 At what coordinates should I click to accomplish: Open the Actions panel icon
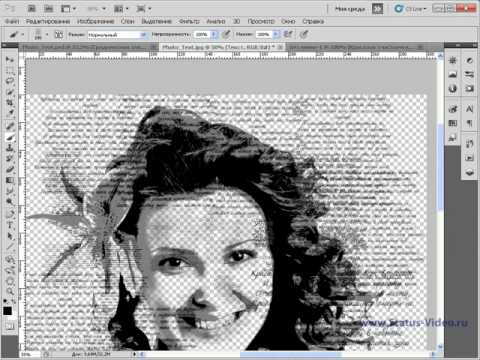[x=469, y=158]
